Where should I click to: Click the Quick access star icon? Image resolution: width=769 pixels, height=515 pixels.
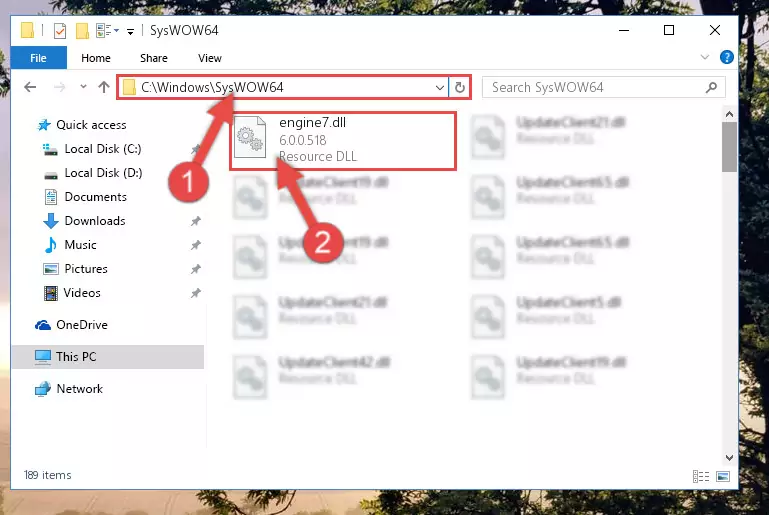(44, 125)
